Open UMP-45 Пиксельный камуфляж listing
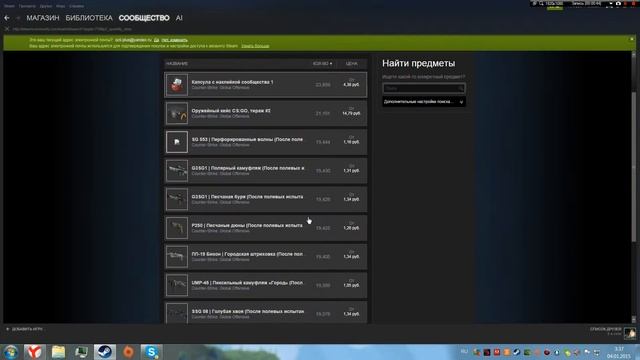This screenshot has height=360, width=640. tap(266, 285)
